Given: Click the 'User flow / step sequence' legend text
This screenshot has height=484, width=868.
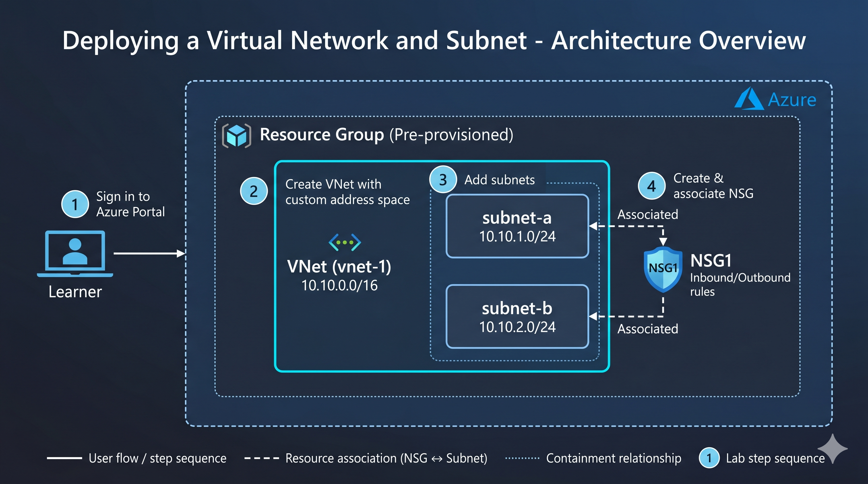Looking at the screenshot, I should coord(157,458).
